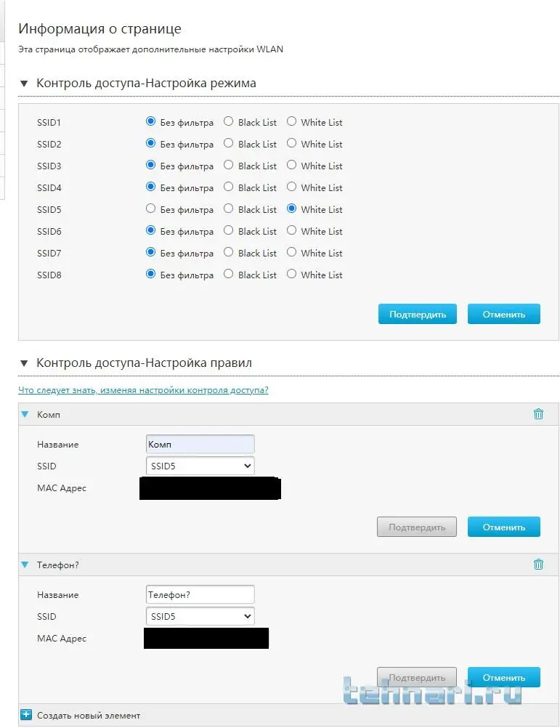Delete the Комп rule with trash icon
The height and width of the screenshot is (728, 560).
(538, 413)
